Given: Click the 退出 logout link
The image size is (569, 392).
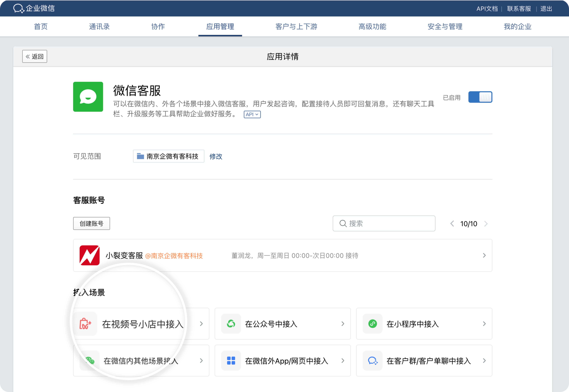Looking at the screenshot, I should [546, 9].
